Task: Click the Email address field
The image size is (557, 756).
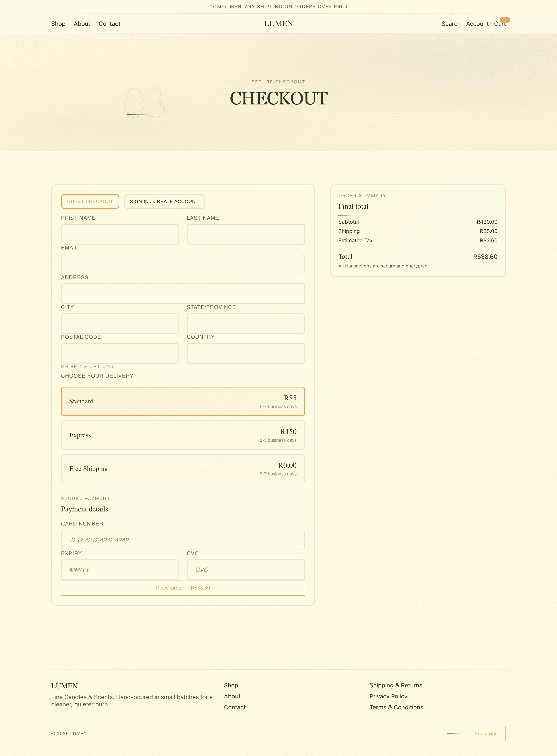Action: [183, 264]
